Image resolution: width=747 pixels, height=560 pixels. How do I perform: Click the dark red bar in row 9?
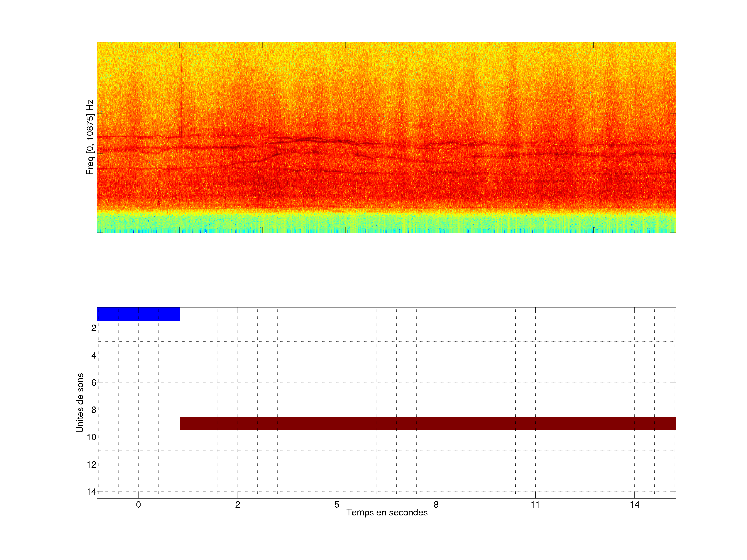pos(427,423)
